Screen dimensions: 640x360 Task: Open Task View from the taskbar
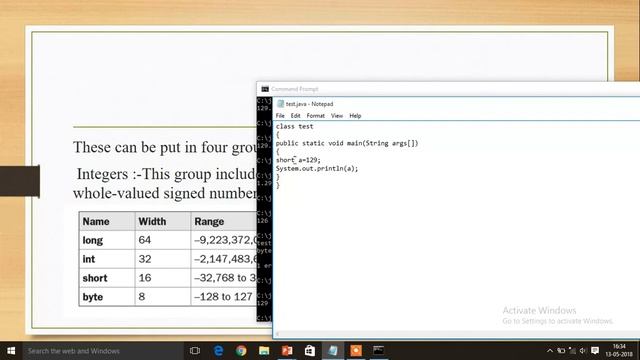tap(195, 351)
